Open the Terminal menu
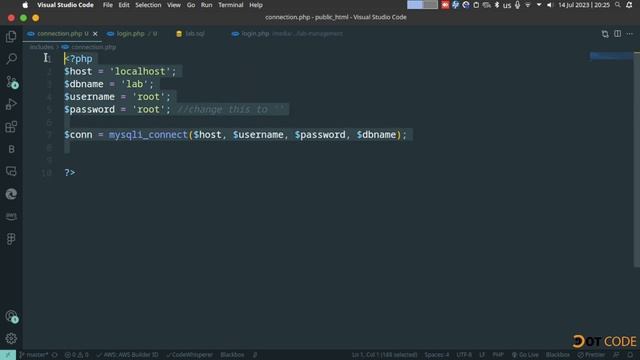 pyautogui.click(x=231, y=5)
